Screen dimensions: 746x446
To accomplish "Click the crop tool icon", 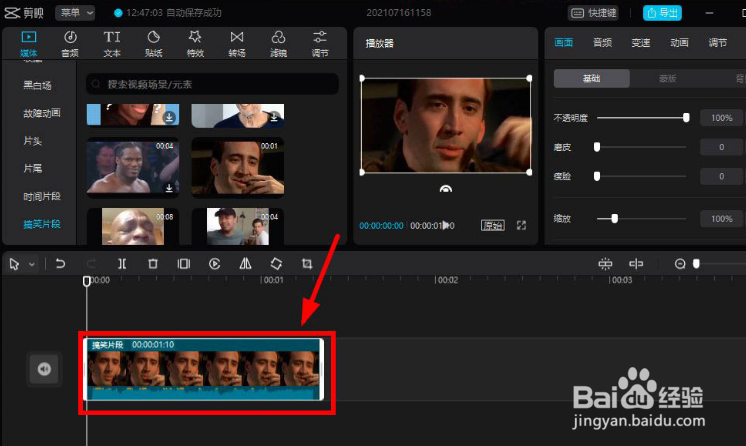I will click(307, 263).
